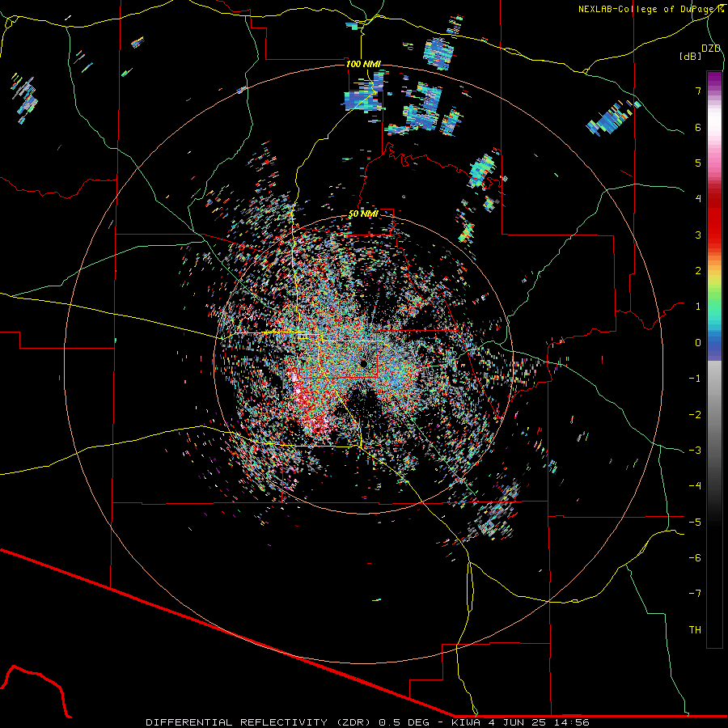This screenshot has width=728, height=728.
Task: Click the 5 value on color scale
Action: tap(698, 163)
